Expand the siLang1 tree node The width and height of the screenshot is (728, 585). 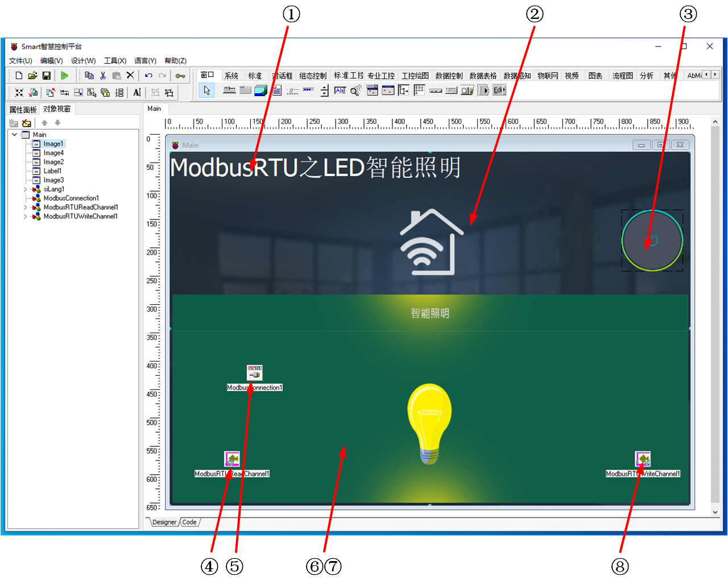[25, 189]
